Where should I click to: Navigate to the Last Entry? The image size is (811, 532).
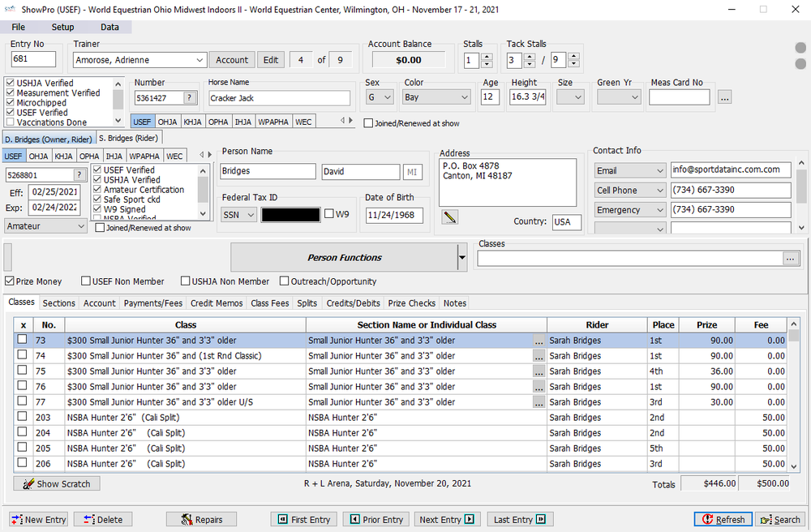(520, 518)
